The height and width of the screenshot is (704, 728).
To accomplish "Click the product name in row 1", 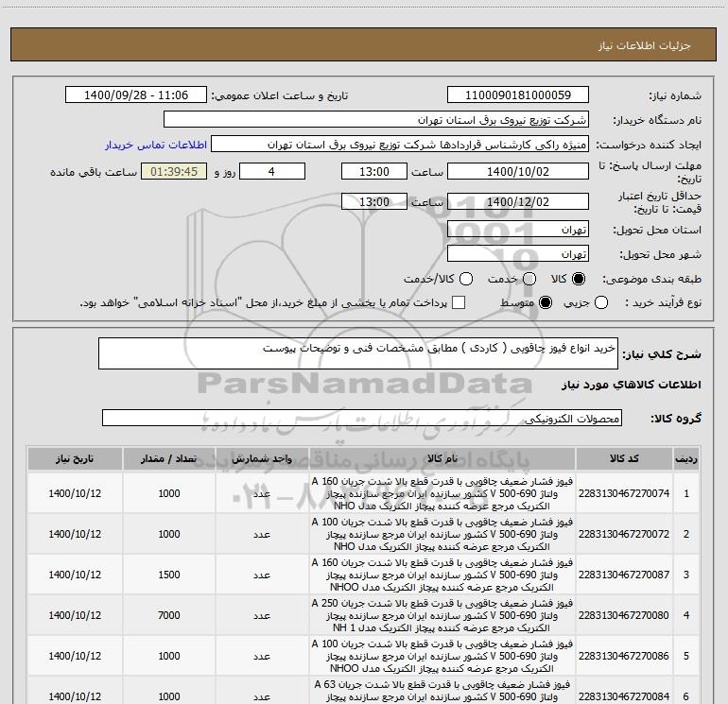I will [442, 493].
